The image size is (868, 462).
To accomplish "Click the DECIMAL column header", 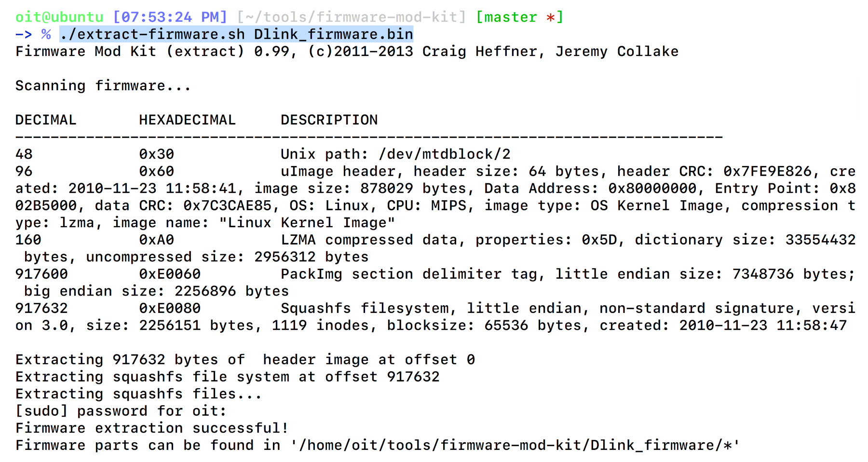I will coord(46,120).
